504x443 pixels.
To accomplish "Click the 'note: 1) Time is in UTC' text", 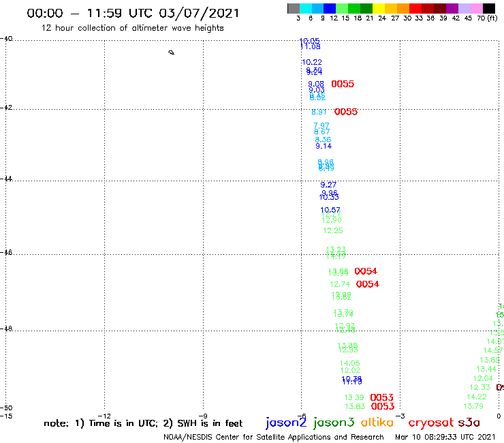I will click(101, 423).
